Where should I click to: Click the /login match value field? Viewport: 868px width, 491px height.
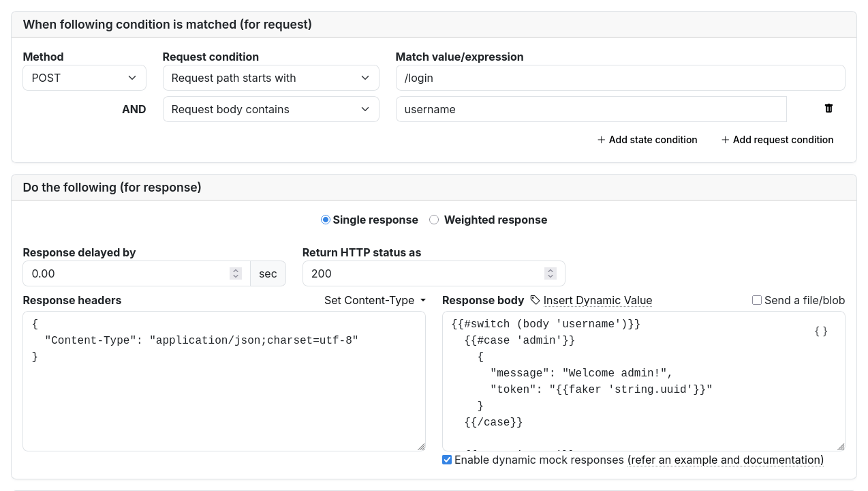tap(620, 78)
